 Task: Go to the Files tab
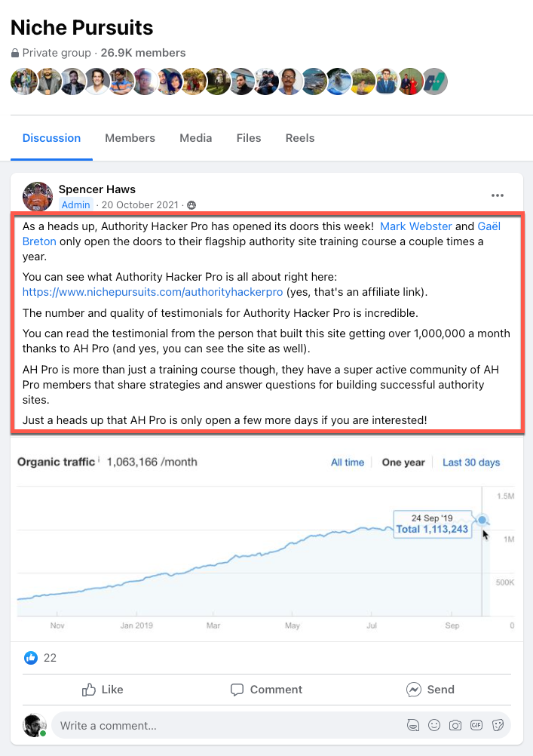point(249,138)
